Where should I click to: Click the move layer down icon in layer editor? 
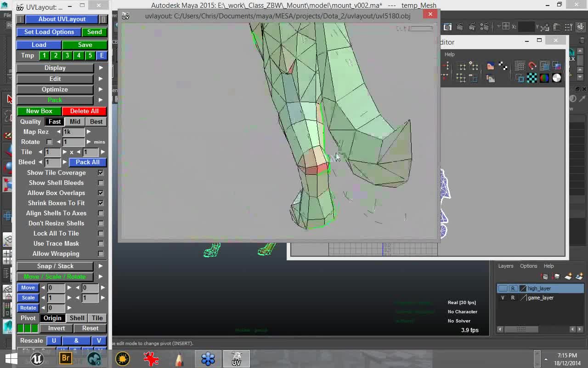556,276
